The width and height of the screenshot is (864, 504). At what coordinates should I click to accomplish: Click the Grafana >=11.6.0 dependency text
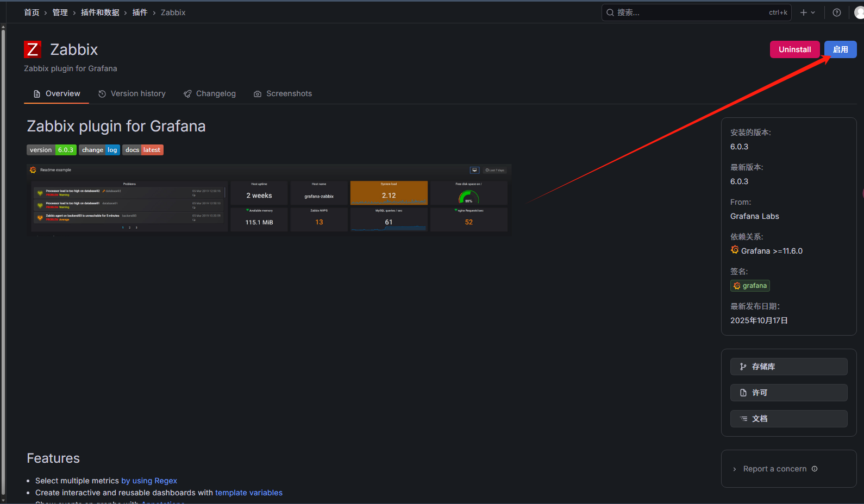[772, 251]
